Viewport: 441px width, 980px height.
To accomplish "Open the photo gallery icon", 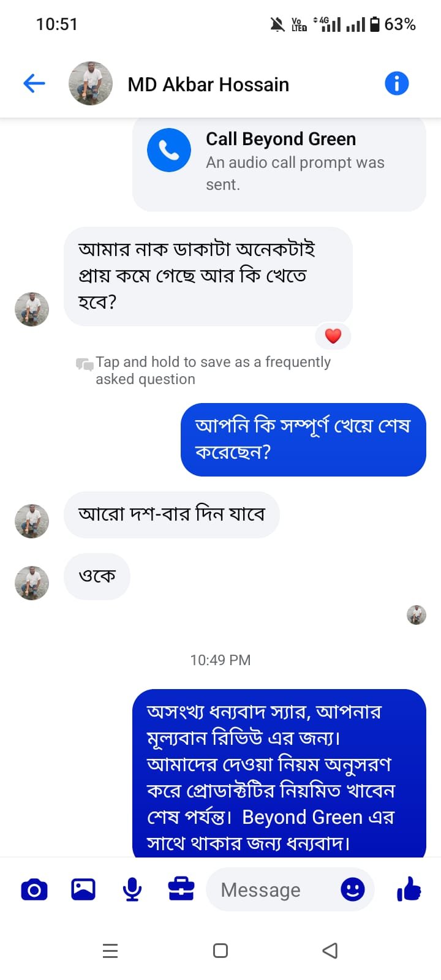I will [83, 889].
